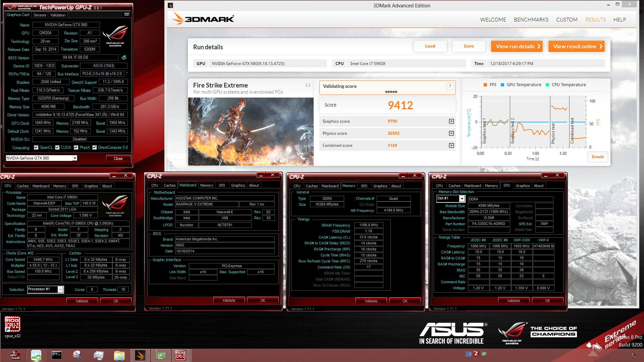The width and height of the screenshot is (644, 362).
Task: Open the HELP section in 3DMark
Action: click(620, 19)
